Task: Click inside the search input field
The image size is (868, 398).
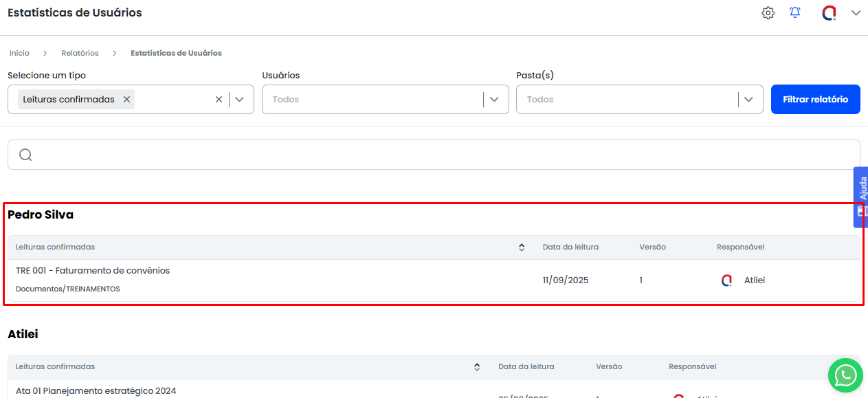Action: pyautogui.click(x=440, y=155)
